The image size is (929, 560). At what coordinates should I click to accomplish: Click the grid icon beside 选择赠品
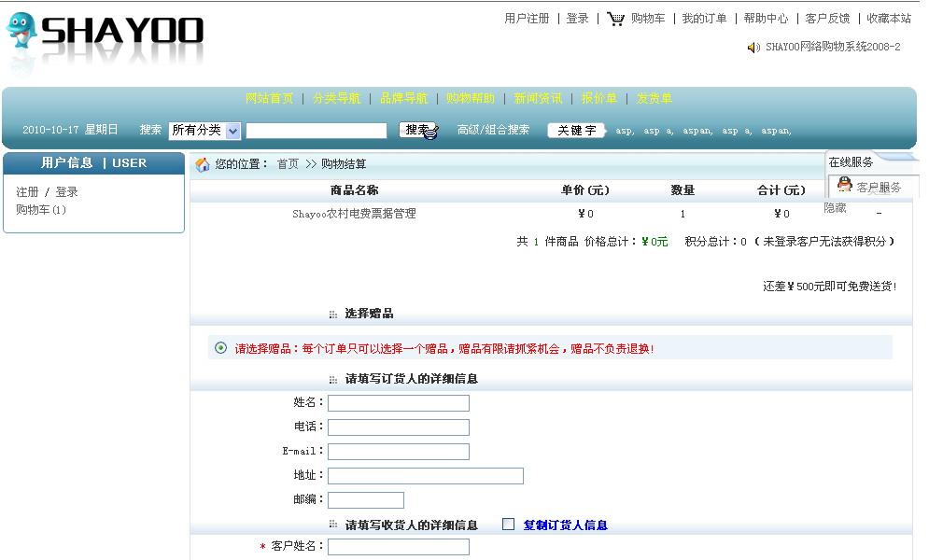pyautogui.click(x=333, y=315)
